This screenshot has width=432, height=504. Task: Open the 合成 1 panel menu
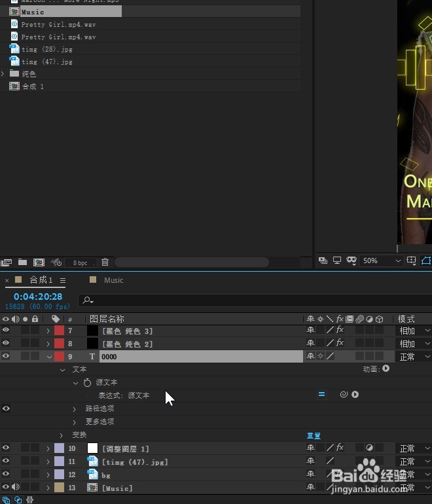click(x=63, y=280)
